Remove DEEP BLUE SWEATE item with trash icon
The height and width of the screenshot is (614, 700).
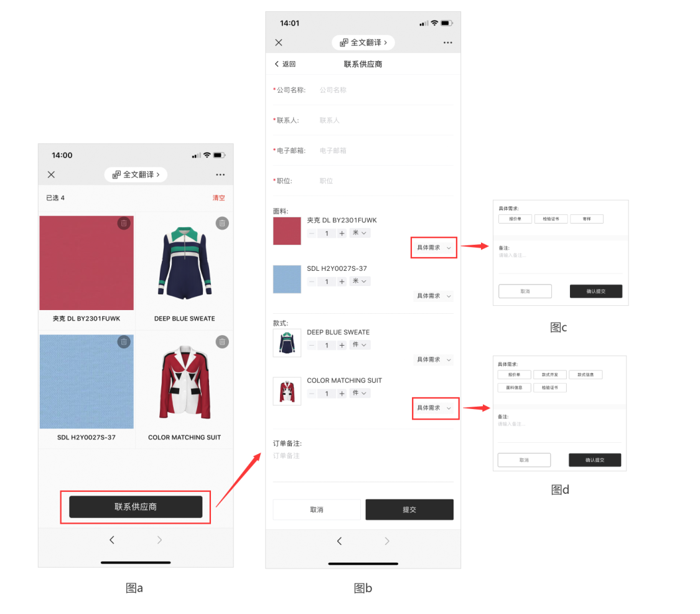coord(222,223)
